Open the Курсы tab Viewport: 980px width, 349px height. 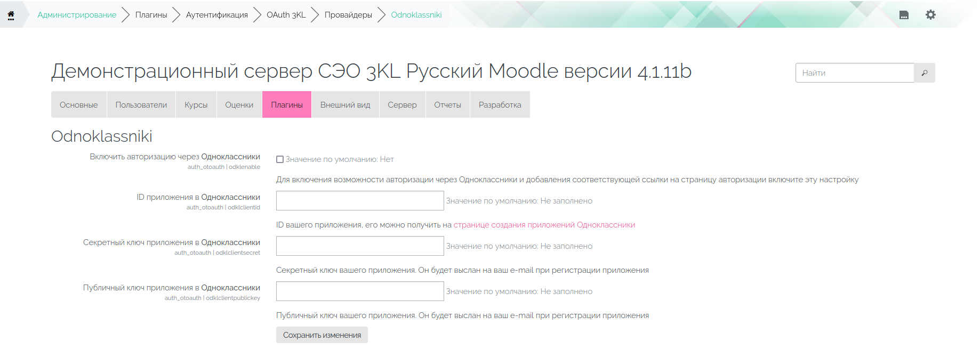(196, 105)
